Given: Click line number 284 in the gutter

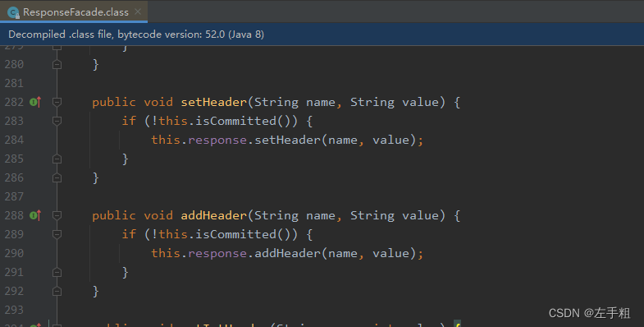Looking at the screenshot, I should point(15,140).
